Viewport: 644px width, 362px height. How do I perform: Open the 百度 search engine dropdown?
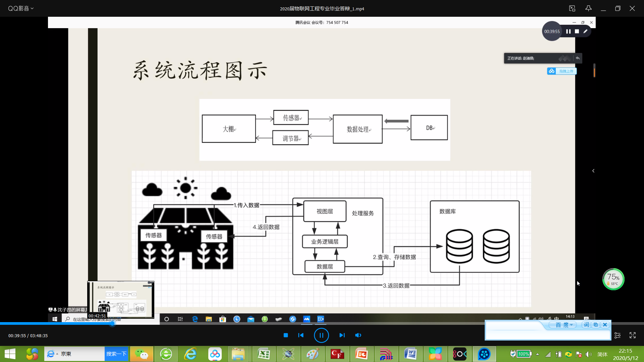(x=564, y=325)
